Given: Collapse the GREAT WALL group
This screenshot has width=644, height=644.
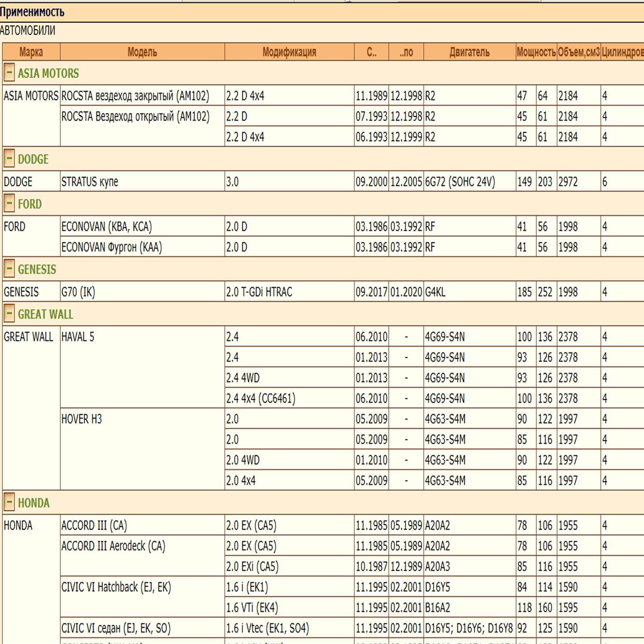Looking at the screenshot, I should (x=9, y=314).
